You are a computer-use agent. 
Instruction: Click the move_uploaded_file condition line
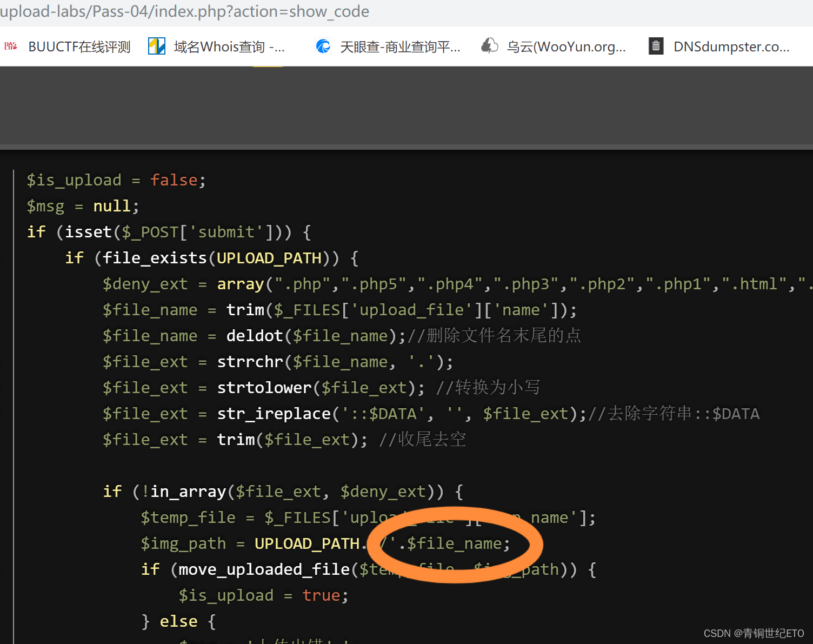(x=369, y=569)
